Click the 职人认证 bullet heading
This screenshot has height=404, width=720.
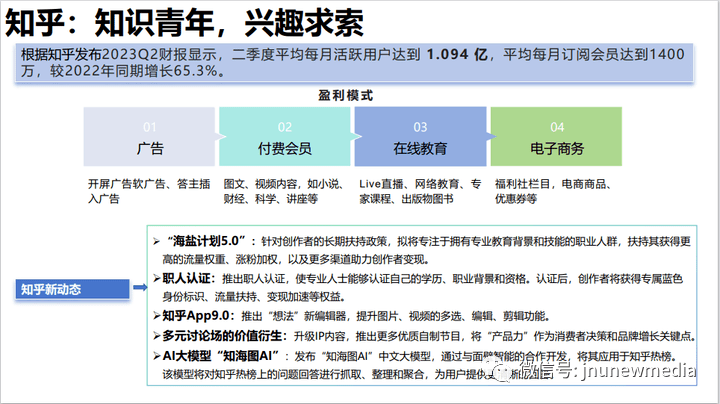pyautogui.click(x=188, y=278)
